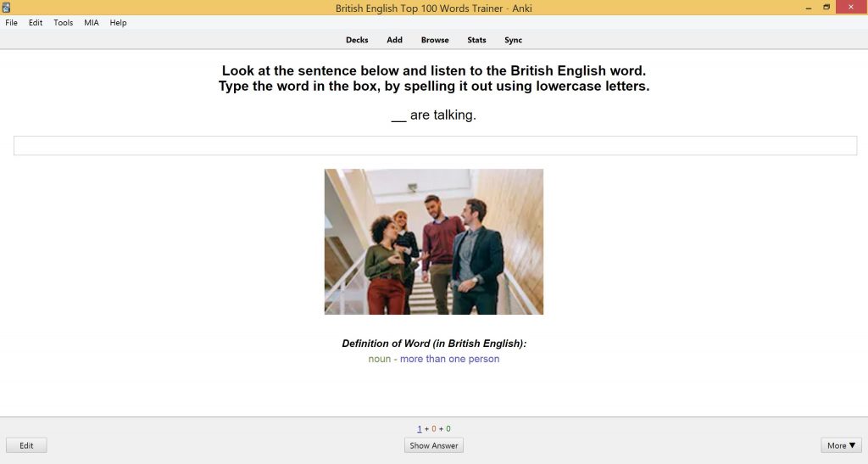The height and width of the screenshot is (464, 868).
Task: Click the new cards count '1'
Action: 420,428
